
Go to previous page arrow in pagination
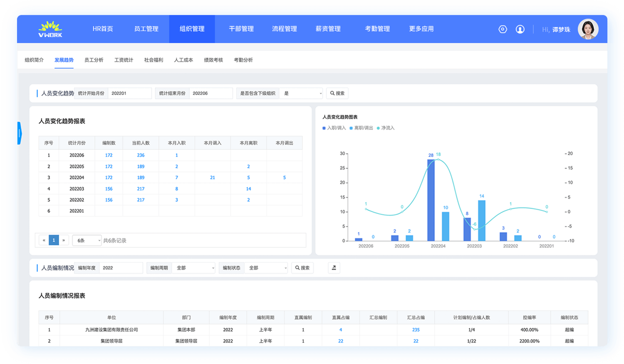(44, 240)
